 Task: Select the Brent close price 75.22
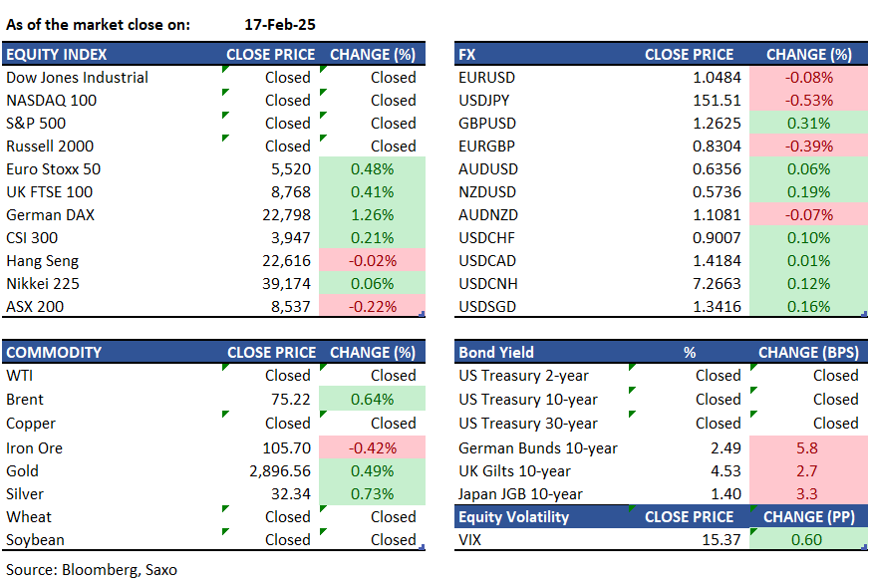point(290,400)
